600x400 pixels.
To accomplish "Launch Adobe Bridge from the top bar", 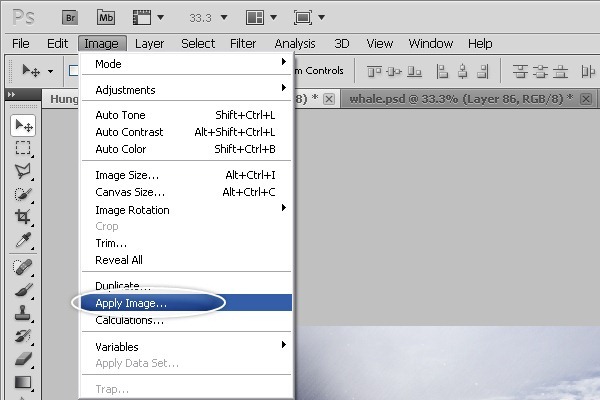I will point(69,17).
